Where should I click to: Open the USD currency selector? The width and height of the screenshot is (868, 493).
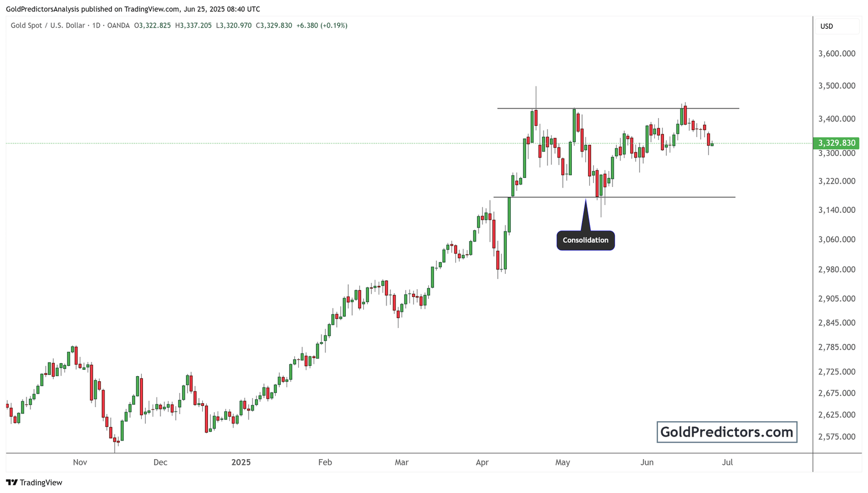tap(826, 26)
